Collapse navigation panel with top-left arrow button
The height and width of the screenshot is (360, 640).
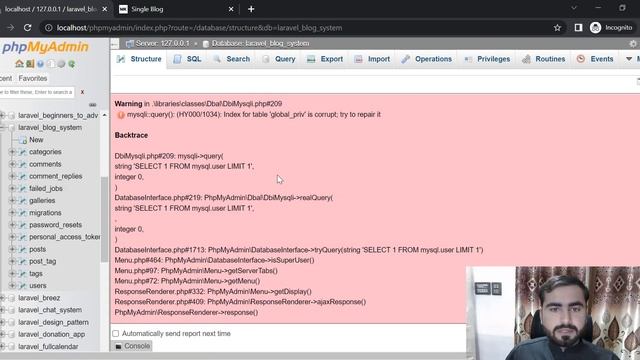point(115,44)
